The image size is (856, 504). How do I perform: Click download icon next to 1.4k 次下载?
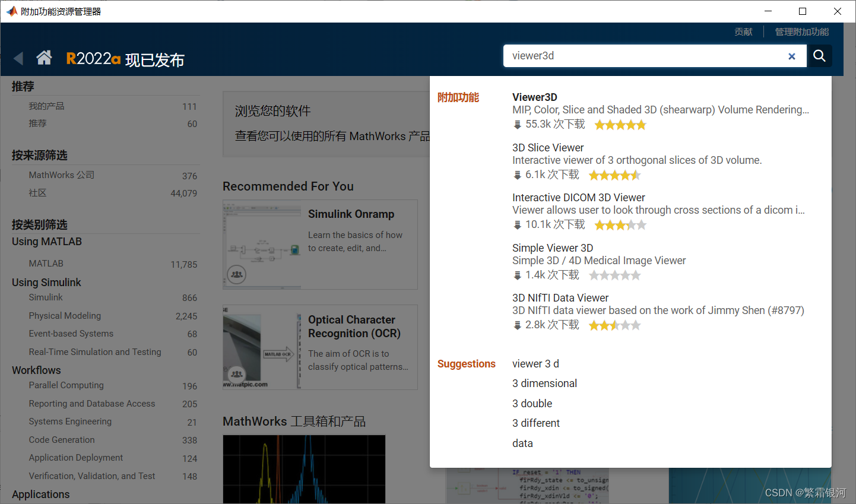(x=517, y=275)
